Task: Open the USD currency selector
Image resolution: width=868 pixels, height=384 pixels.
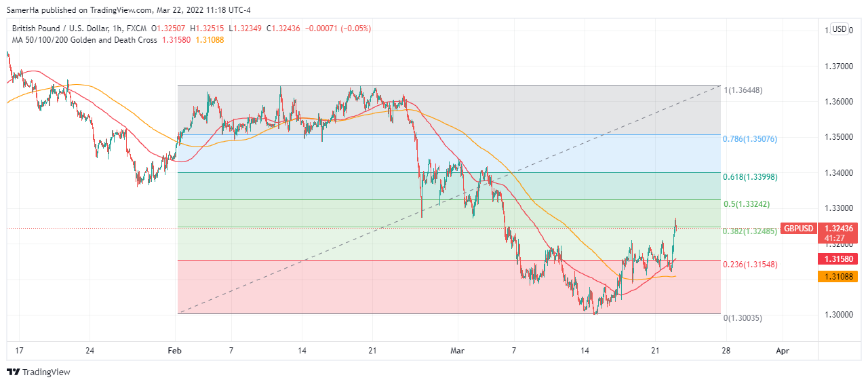Action: point(840,29)
